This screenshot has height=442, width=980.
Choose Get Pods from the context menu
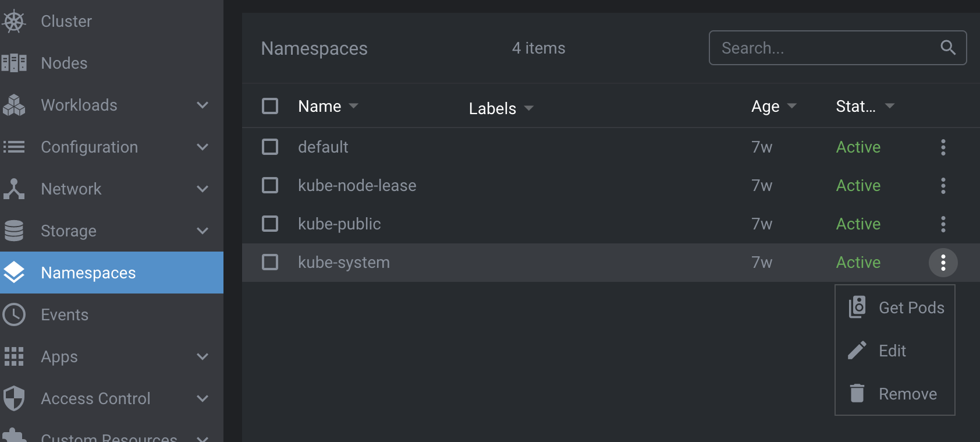coord(911,307)
